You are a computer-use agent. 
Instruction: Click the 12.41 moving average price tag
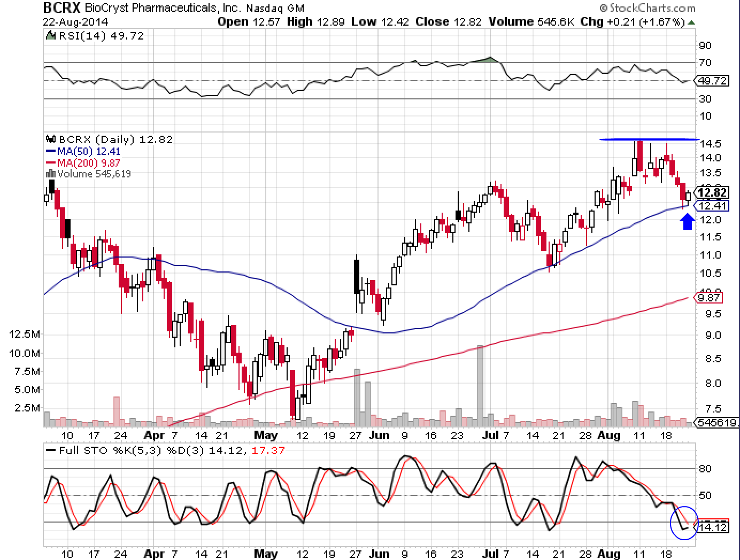tap(713, 206)
